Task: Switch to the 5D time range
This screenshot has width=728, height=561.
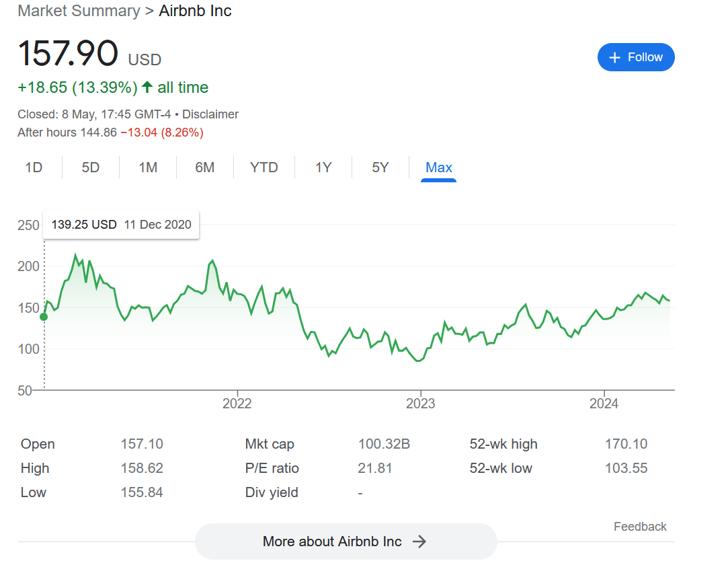Action: click(91, 167)
